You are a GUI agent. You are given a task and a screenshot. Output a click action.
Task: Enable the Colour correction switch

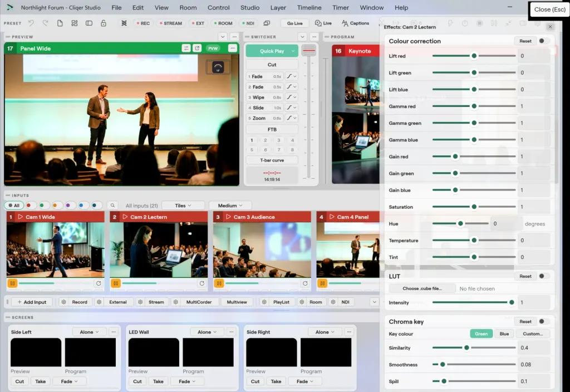click(x=544, y=41)
